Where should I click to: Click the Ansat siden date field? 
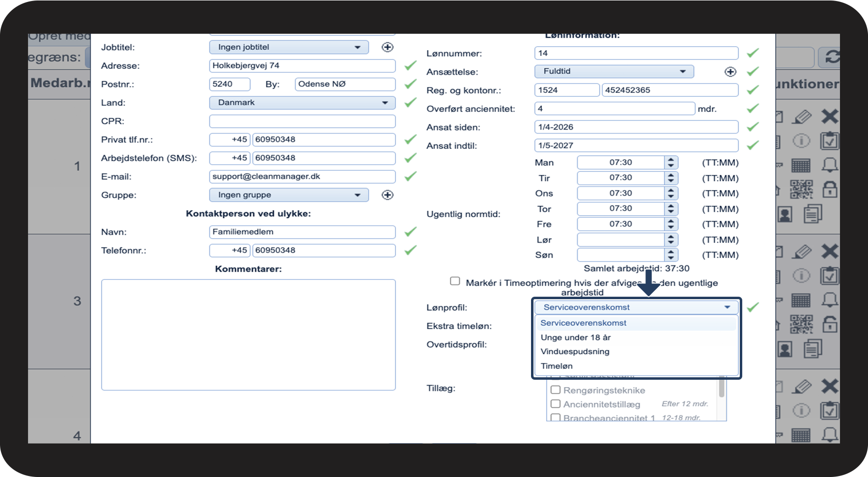coord(636,127)
